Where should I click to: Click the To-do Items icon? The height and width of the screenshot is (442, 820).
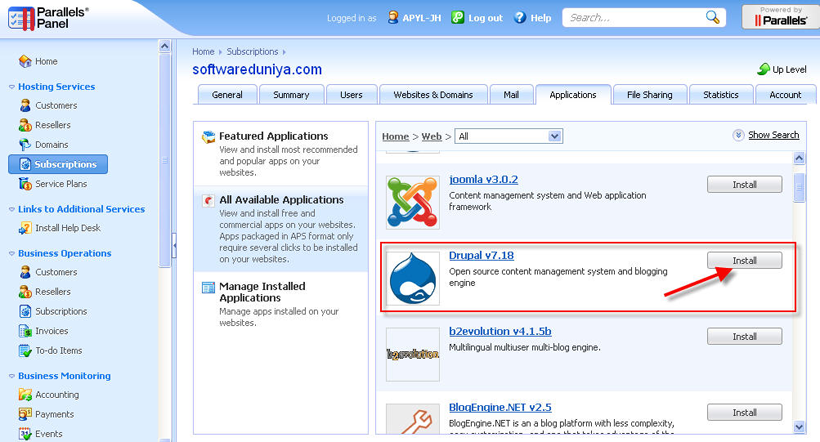coord(25,350)
